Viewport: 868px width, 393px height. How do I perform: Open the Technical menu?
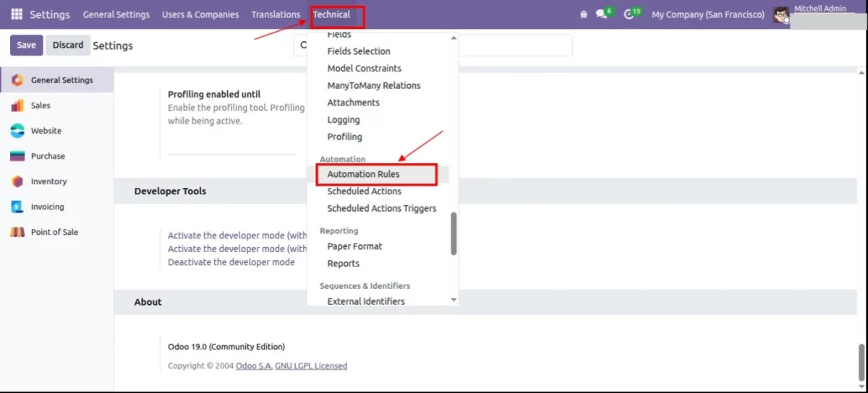pos(331,14)
